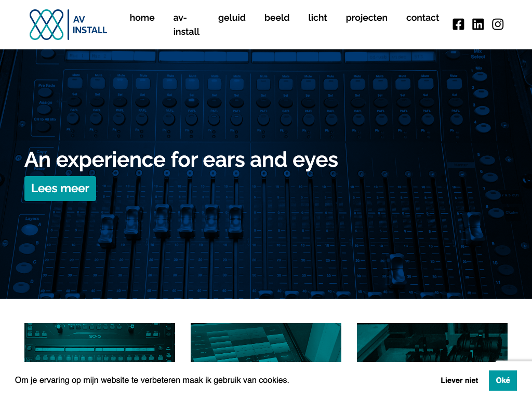
Task: Open the av-install menu item
Action: click(x=186, y=24)
